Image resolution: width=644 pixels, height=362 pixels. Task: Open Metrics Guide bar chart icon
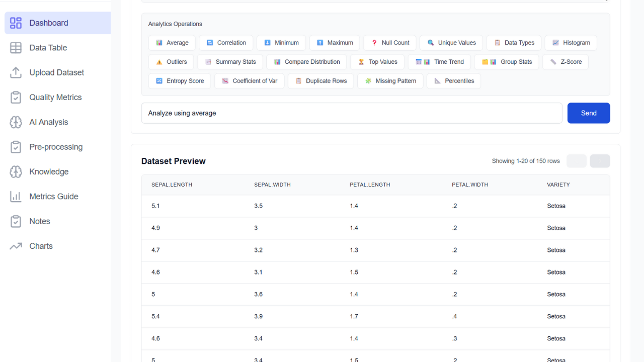pos(16,197)
